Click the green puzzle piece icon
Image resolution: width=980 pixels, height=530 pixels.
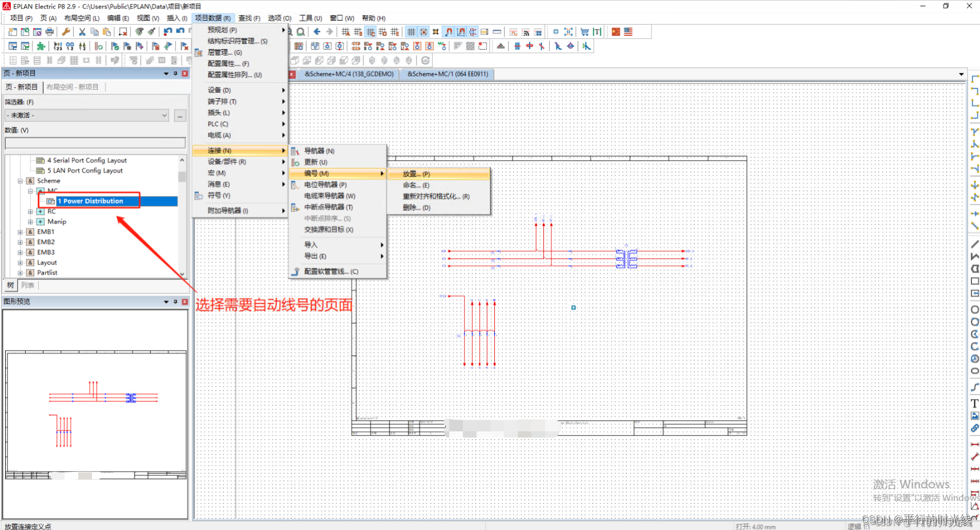[x=41, y=46]
